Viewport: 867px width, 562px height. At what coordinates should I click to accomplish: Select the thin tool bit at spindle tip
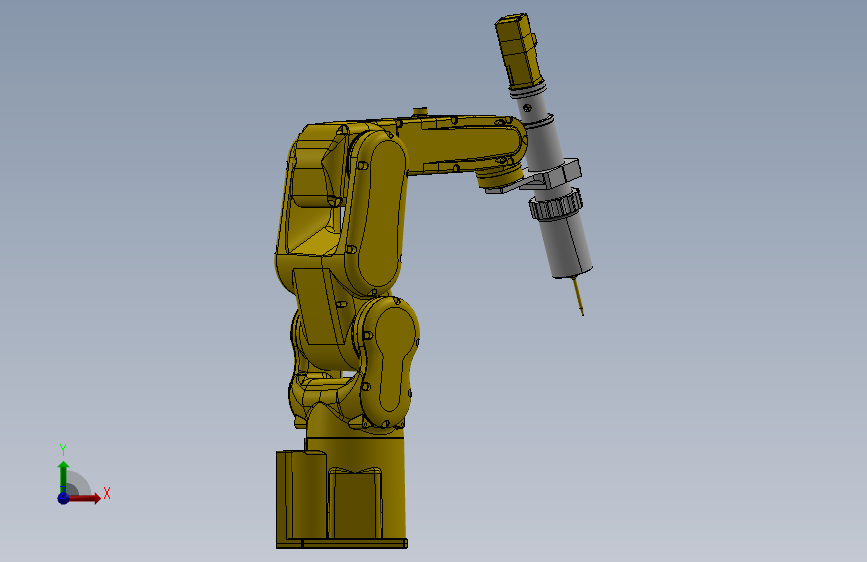coord(578,296)
